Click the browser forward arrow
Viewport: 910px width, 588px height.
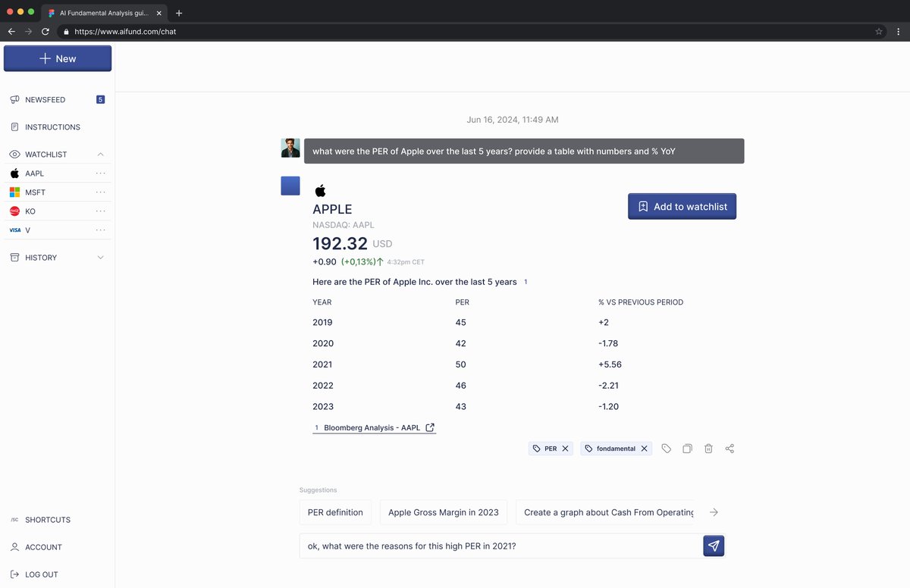point(28,32)
